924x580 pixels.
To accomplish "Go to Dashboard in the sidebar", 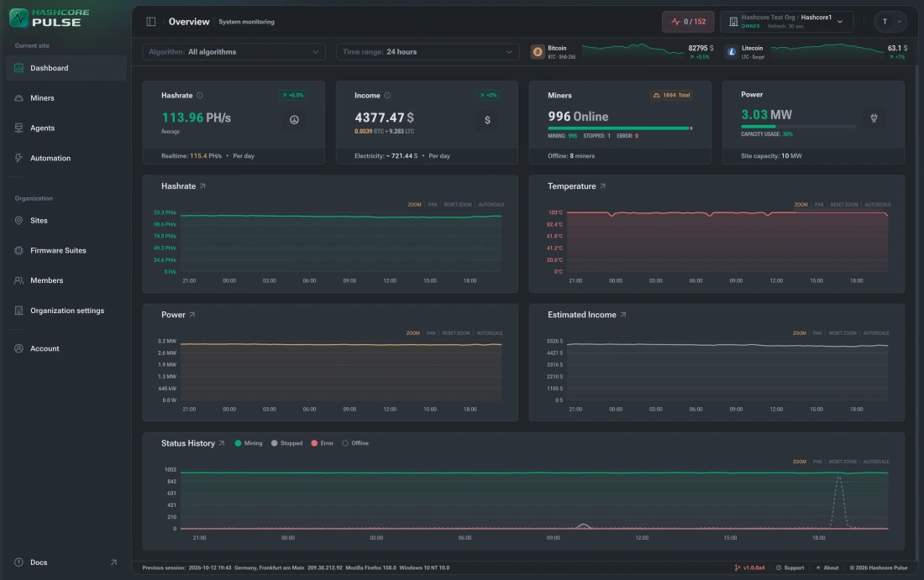I will tap(66, 68).
